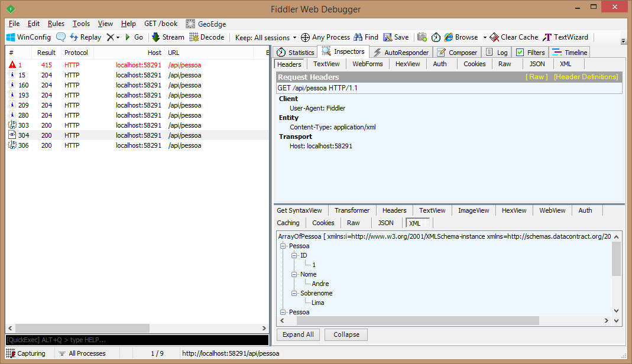The height and width of the screenshot is (364, 632).
Task: Sort sessions by the Result column header
Action: tap(46, 53)
